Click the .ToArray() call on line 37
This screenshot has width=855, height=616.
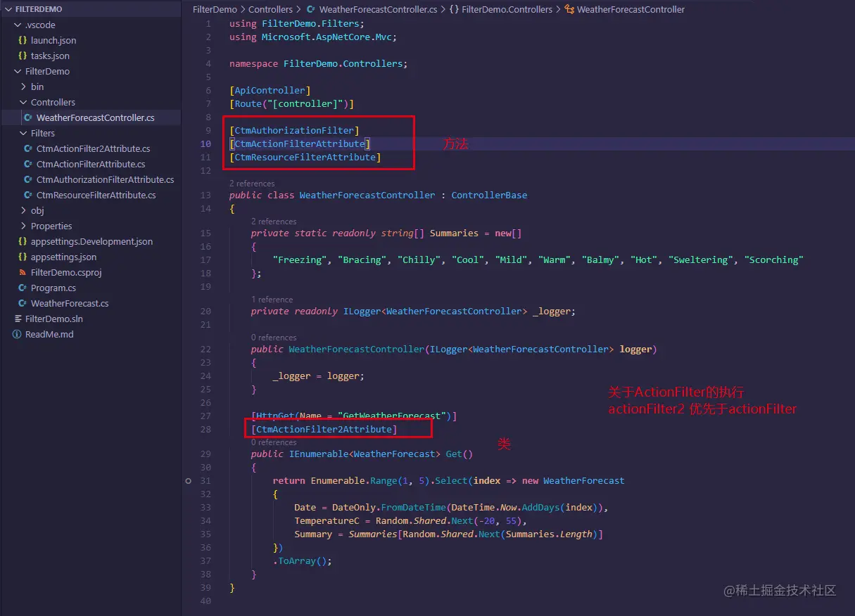click(x=302, y=561)
